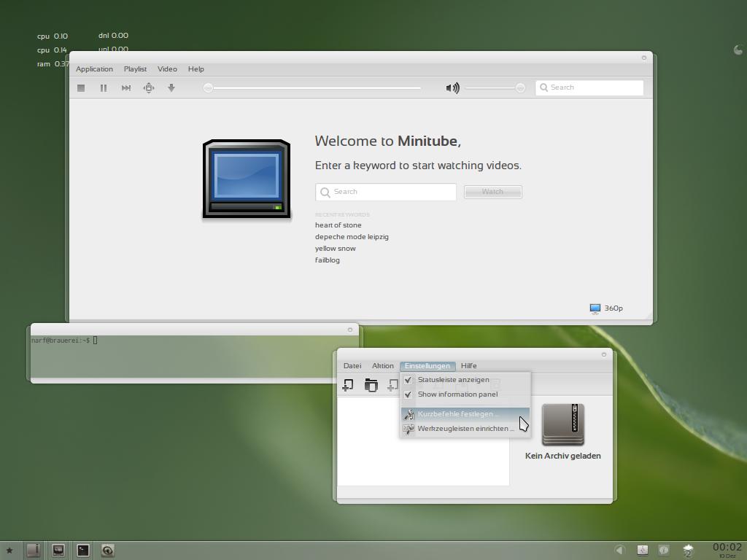The height and width of the screenshot is (560, 747).
Task: Skip to next video in Minitube
Action: point(126,88)
